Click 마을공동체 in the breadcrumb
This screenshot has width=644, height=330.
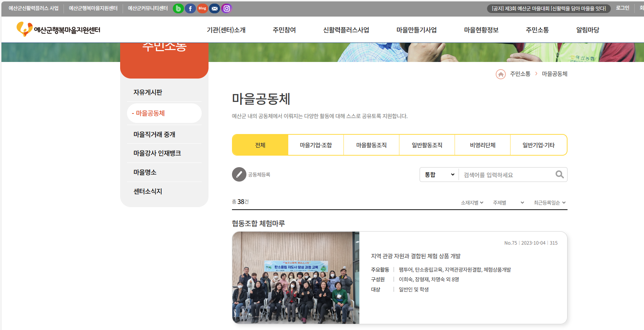[555, 74]
